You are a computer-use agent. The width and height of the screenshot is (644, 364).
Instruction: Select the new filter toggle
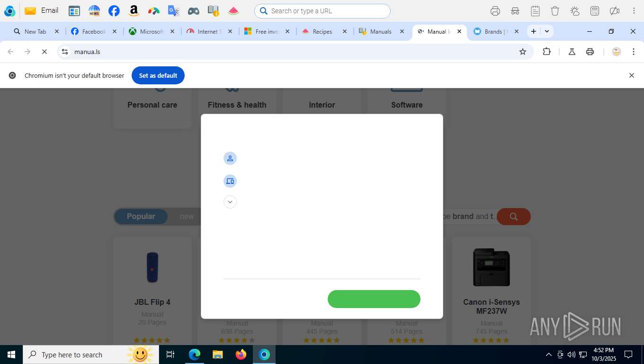point(187,217)
